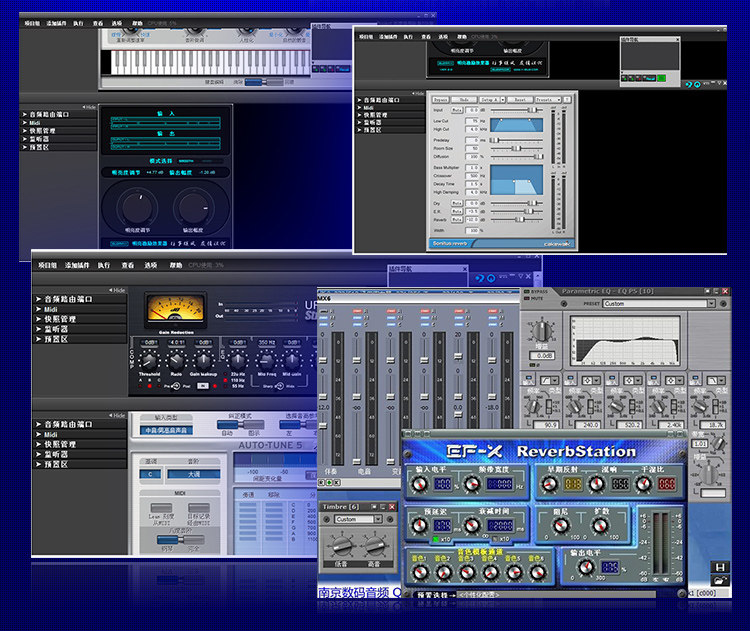Expand 快照管理 in the Auto-Tune sidebar
This screenshot has width=750, height=631.
coord(80,444)
